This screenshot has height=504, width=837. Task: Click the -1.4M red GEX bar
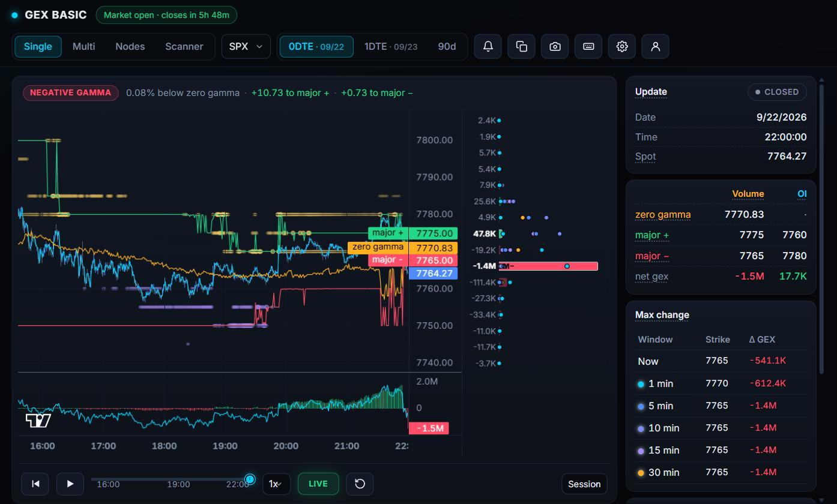click(548, 266)
